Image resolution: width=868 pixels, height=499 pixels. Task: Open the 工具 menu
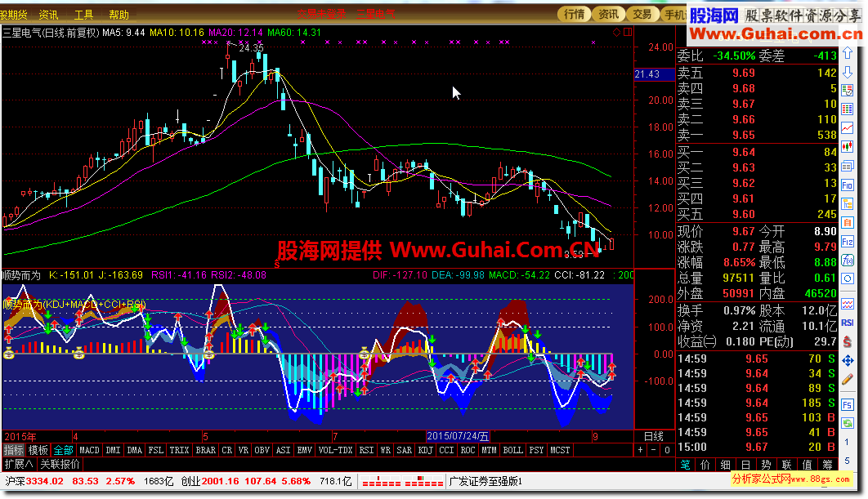click(84, 15)
